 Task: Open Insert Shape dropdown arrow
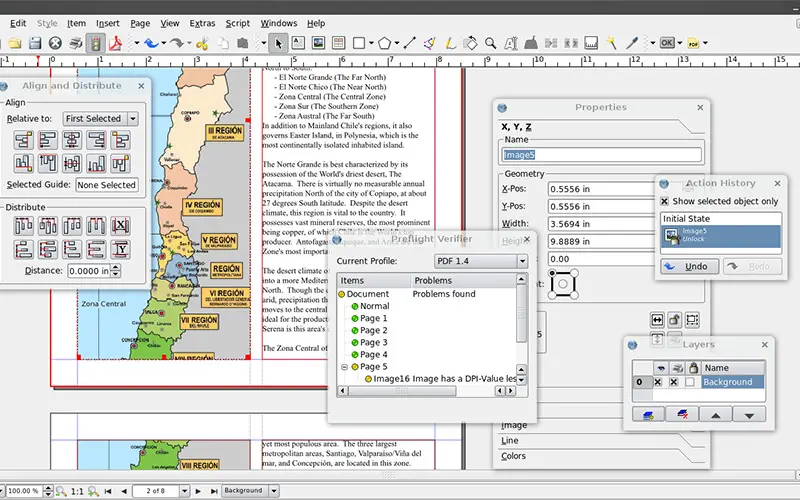click(x=371, y=43)
